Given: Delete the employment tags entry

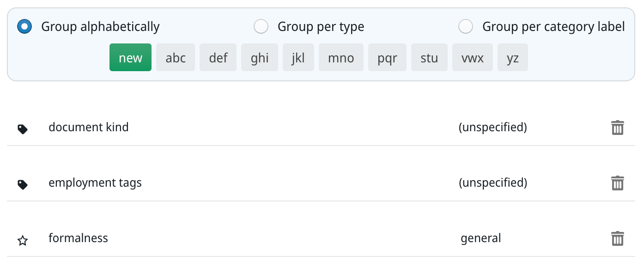Looking at the screenshot, I should click(617, 183).
